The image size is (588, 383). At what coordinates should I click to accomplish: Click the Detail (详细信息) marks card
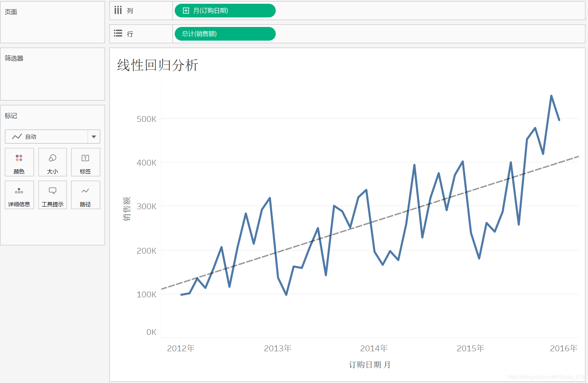[x=19, y=195]
